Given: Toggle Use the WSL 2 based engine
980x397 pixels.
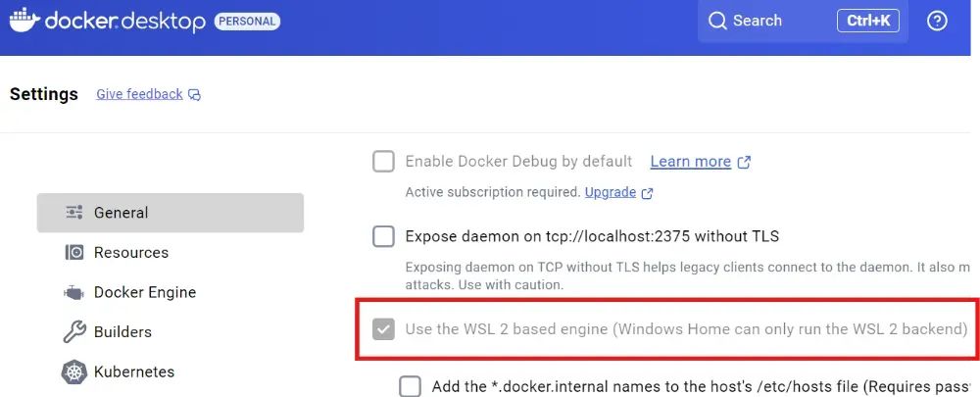Looking at the screenshot, I should (383, 329).
